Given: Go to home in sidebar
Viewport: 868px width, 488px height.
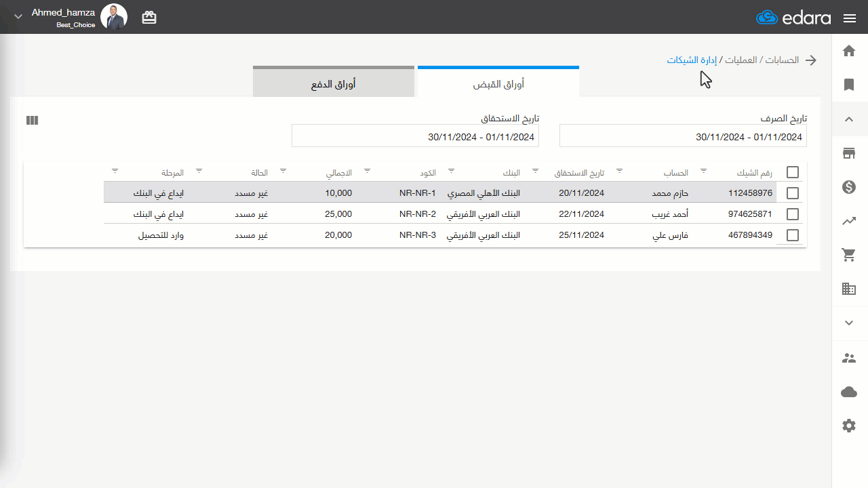Looking at the screenshot, I should coord(849,51).
